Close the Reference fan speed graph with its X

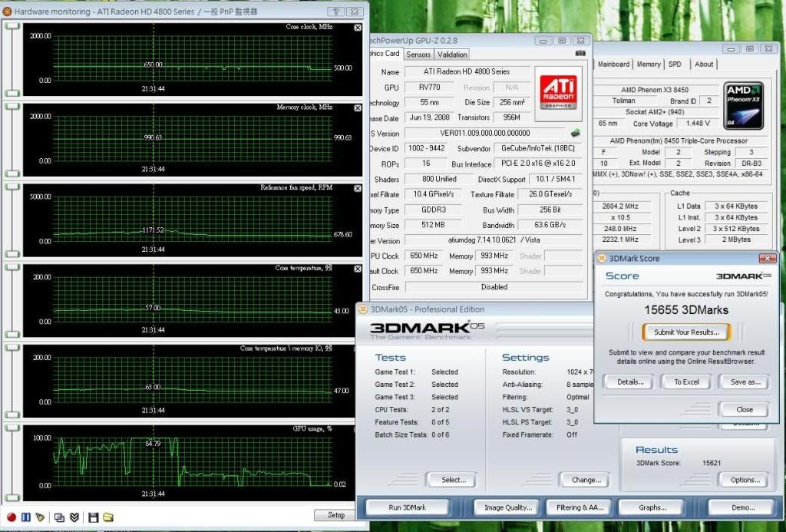[x=358, y=189]
